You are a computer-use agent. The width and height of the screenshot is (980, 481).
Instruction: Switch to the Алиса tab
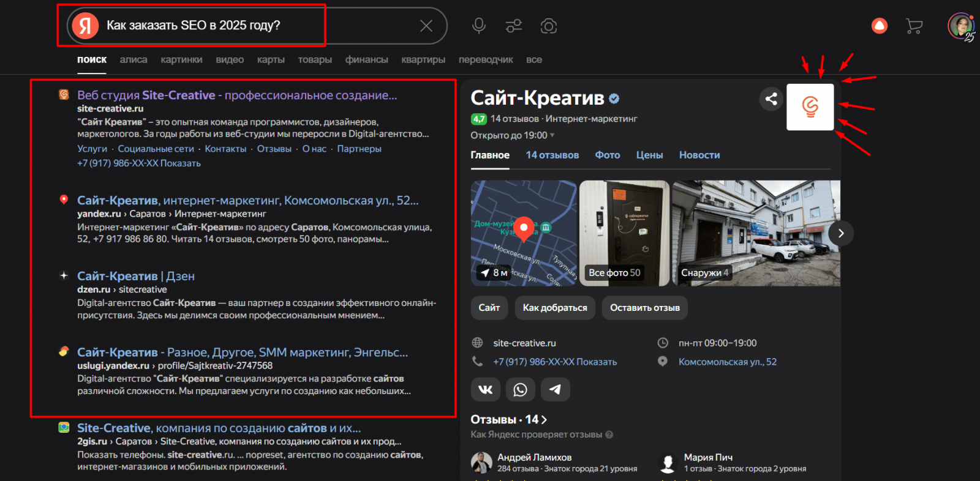[134, 59]
